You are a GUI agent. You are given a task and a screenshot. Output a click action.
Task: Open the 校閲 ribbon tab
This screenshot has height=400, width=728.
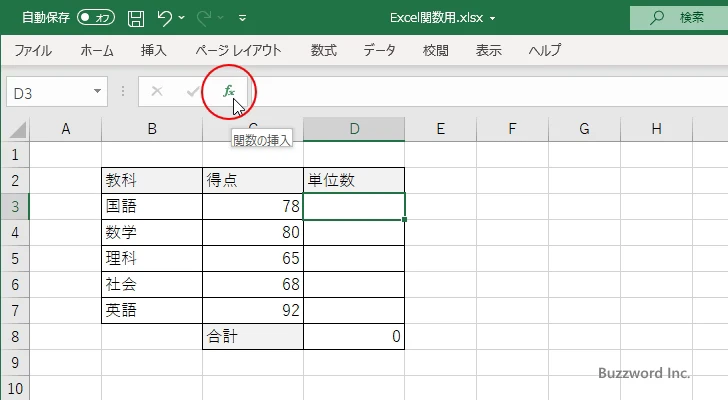(436, 50)
